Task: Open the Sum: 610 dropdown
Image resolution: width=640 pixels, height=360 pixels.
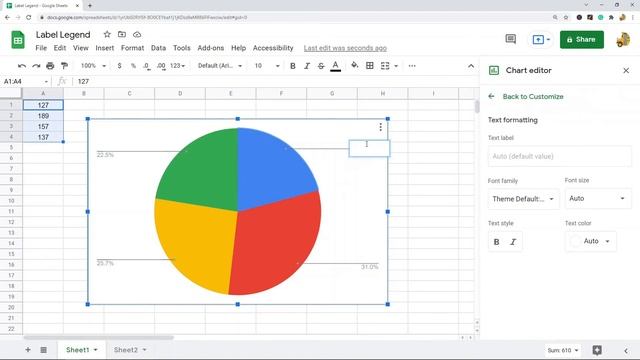Action: (563, 350)
